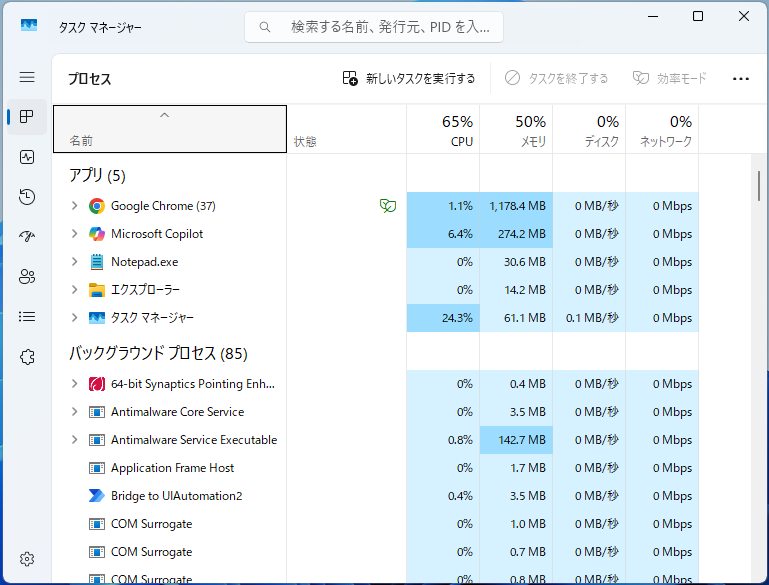Screen dimensions: 769x585
Task: Click the 142.7 MB memory cell
Action: [x=516, y=440]
